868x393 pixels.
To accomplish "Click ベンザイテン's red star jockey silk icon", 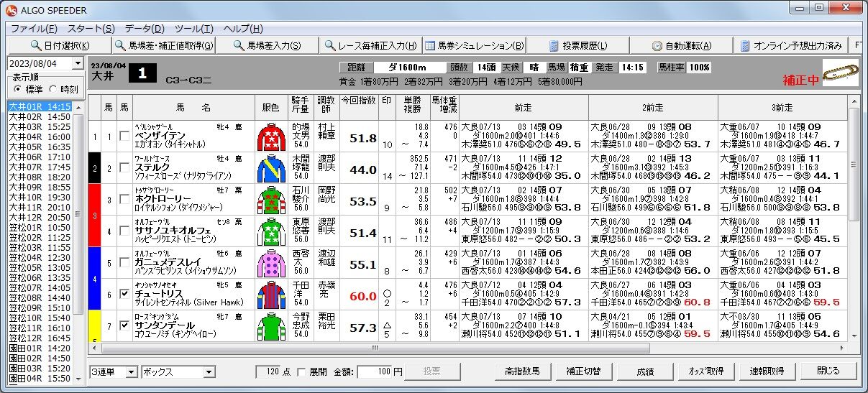I will [x=270, y=137].
